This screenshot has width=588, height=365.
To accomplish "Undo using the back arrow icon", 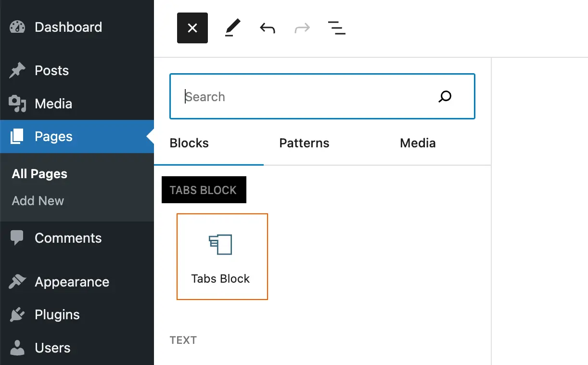I will [267, 28].
